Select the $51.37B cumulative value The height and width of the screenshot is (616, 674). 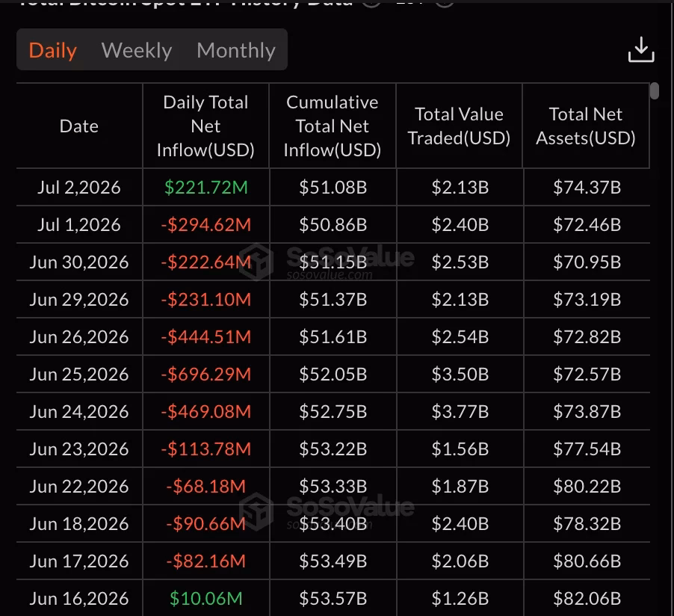333,299
